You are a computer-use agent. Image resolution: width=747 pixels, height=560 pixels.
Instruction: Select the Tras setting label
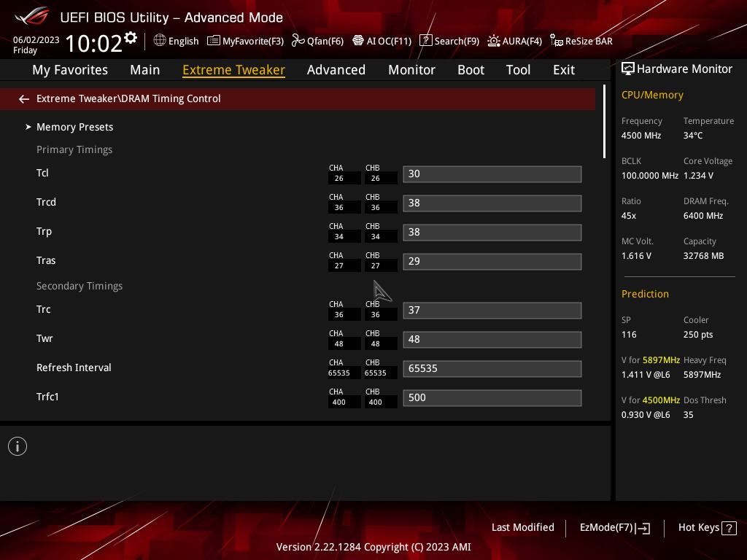(46, 260)
